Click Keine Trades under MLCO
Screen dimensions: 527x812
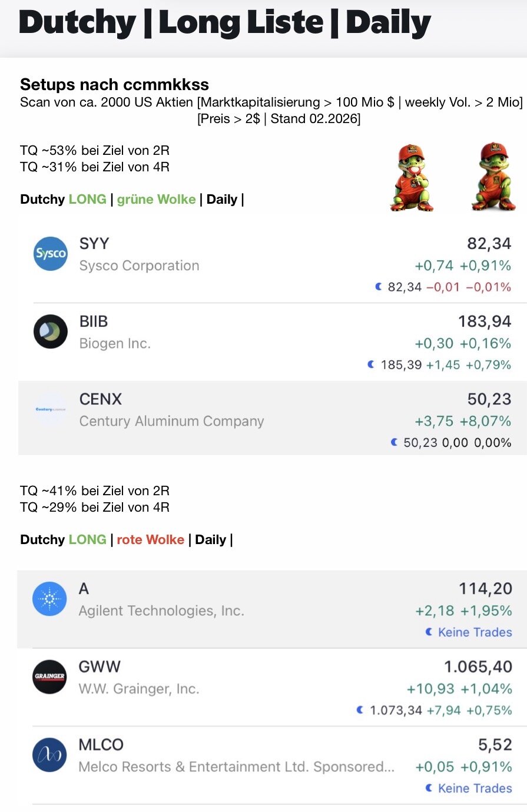(x=475, y=788)
